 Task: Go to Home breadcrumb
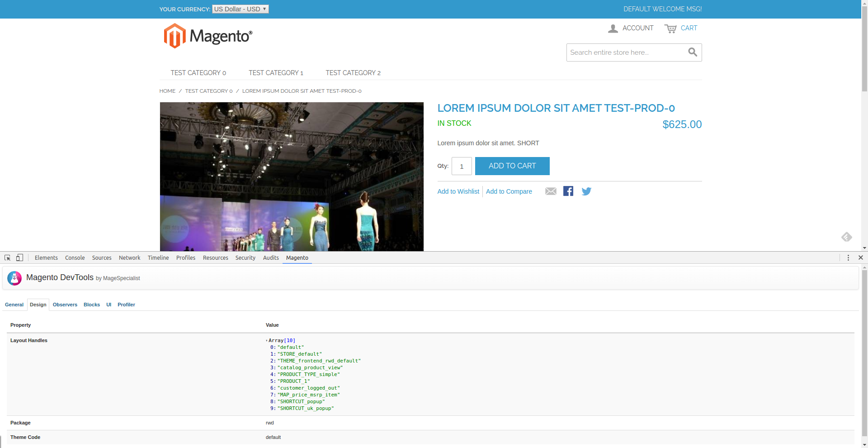click(x=167, y=91)
